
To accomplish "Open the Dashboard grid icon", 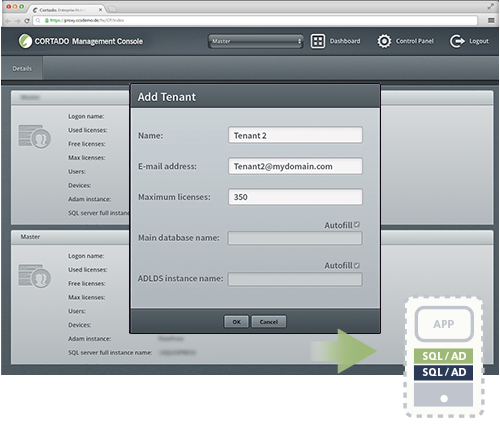I will tap(317, 41).
